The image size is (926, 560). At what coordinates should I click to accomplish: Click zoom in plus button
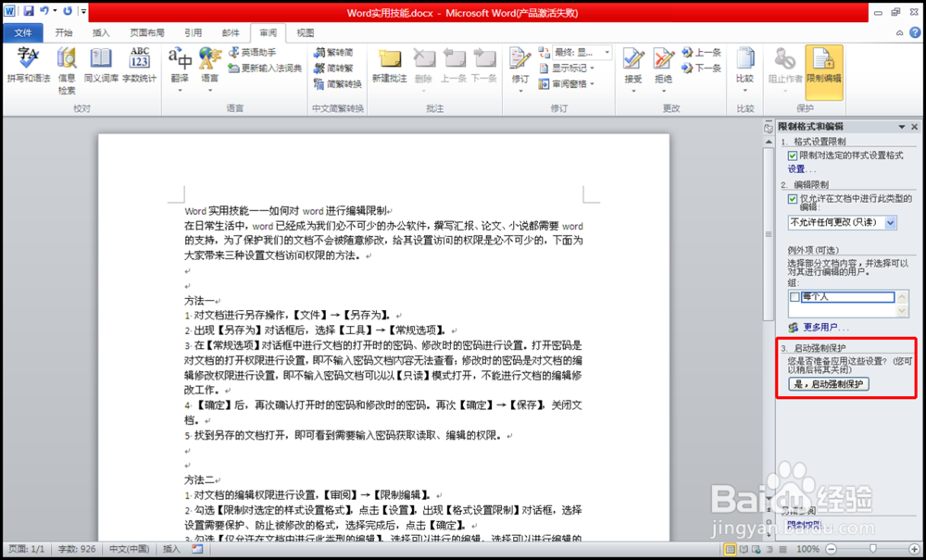(x=914, y=550)
